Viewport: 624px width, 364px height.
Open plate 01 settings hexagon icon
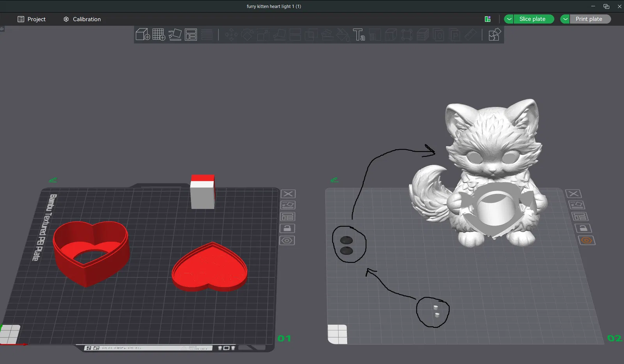(x=287, y=240)
